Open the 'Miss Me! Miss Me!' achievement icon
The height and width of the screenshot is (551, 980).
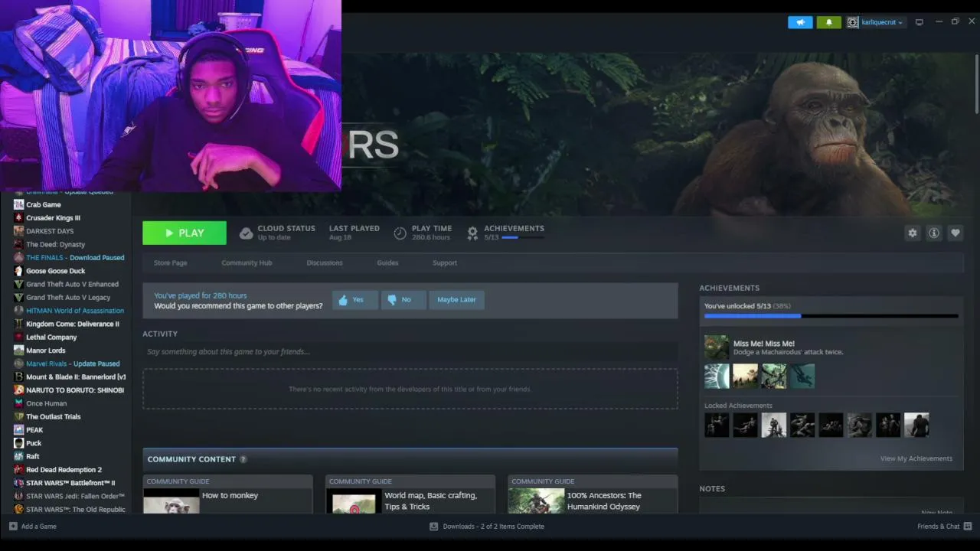pos(717,347)
